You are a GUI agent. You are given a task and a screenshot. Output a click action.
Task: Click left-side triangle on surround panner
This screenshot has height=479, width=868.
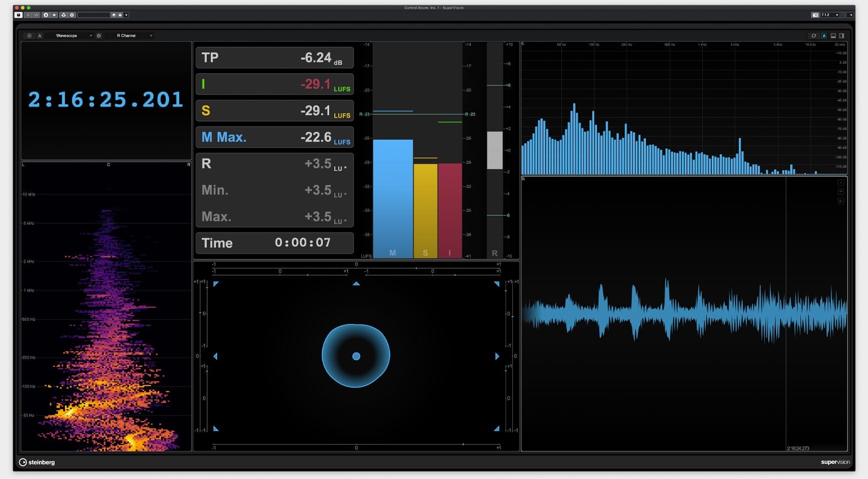(x=215, y=356)
